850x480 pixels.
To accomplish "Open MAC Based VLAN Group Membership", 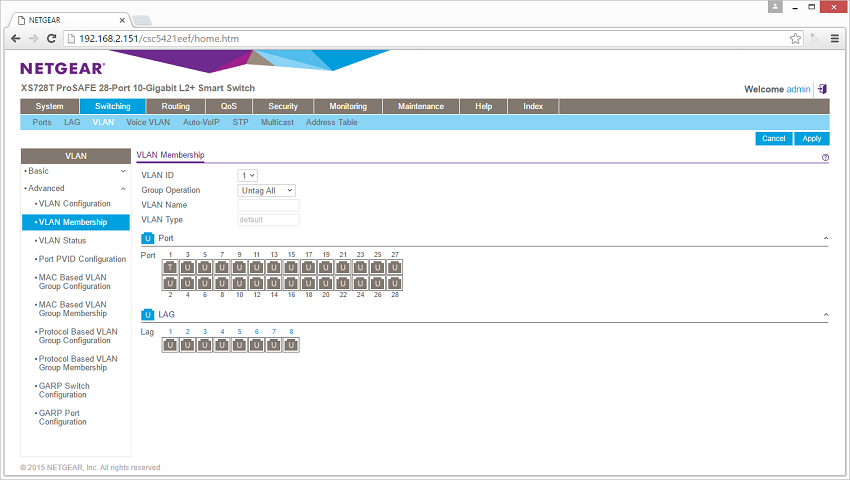I will coord(73,309).
